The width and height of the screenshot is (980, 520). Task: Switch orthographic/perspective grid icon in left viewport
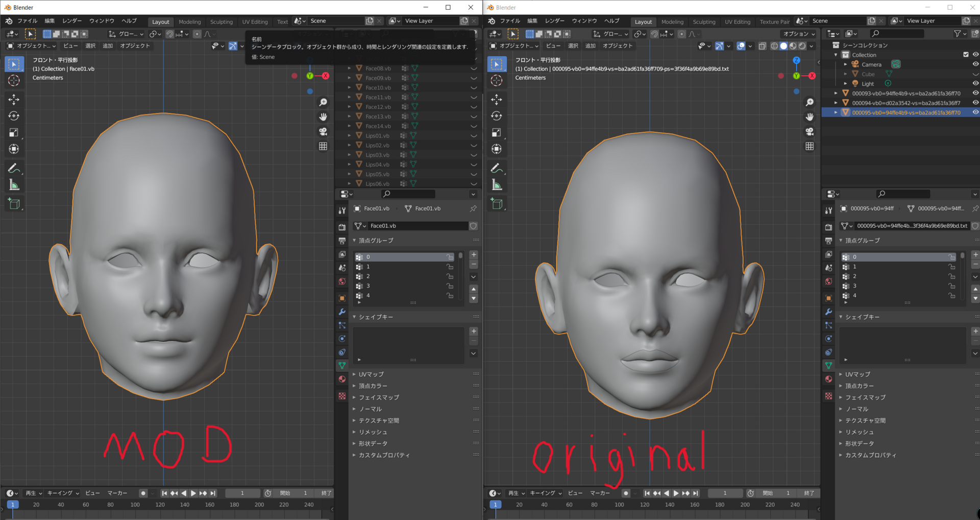(323, 146)
